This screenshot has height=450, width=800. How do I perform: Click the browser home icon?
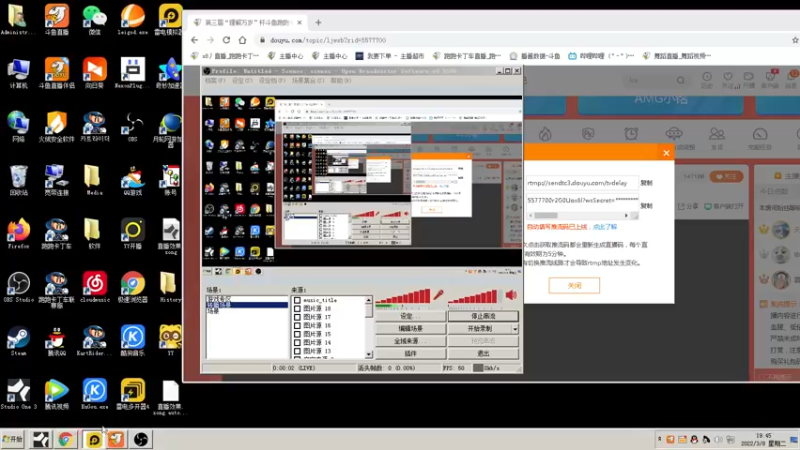[x=242, y=40]
